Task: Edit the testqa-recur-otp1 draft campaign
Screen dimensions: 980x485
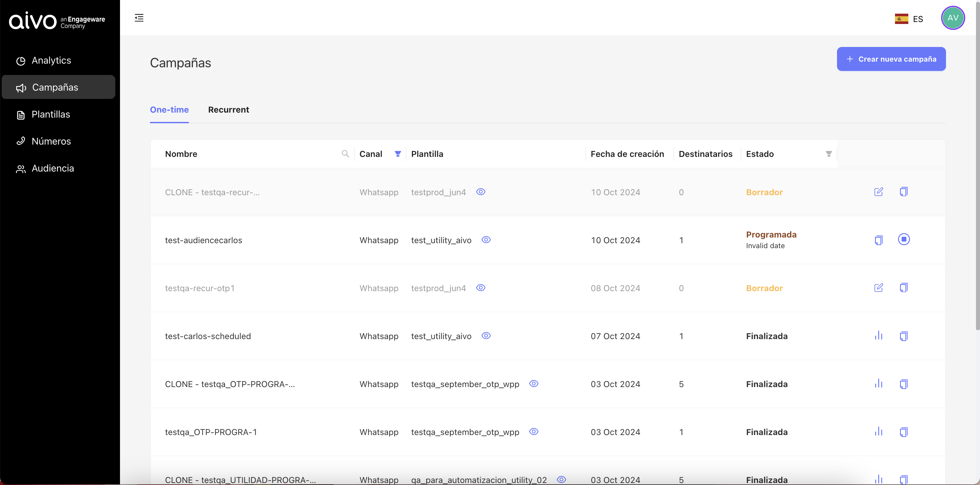Action: pyautogui.click(x=878, y=288)
